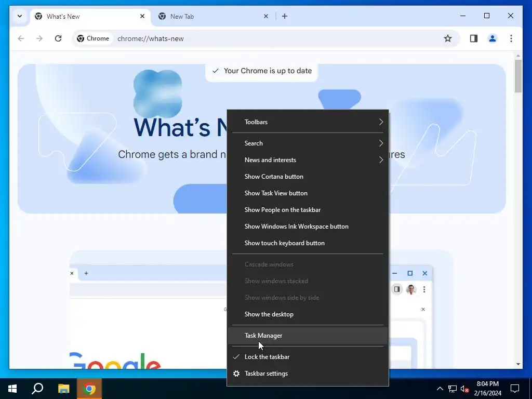Click the muted volume tray icon
This screenshot has width=532, height=399.
pos(465,389)
